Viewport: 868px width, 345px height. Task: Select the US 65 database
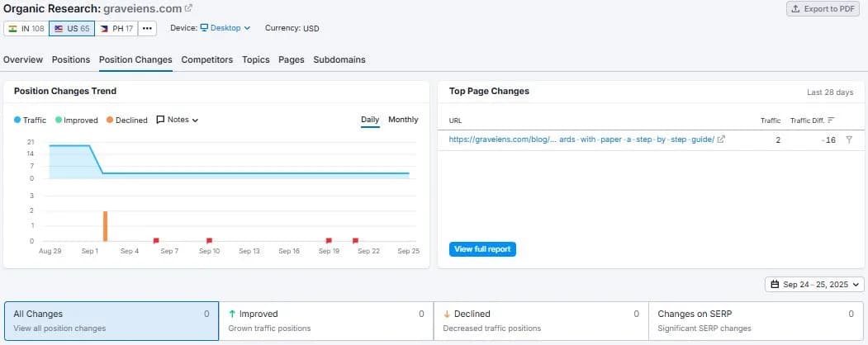point(71,28)
